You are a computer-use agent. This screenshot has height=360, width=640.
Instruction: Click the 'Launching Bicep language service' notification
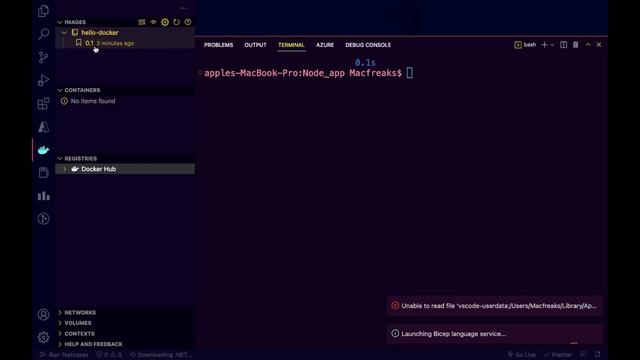(x=494, y=333)
